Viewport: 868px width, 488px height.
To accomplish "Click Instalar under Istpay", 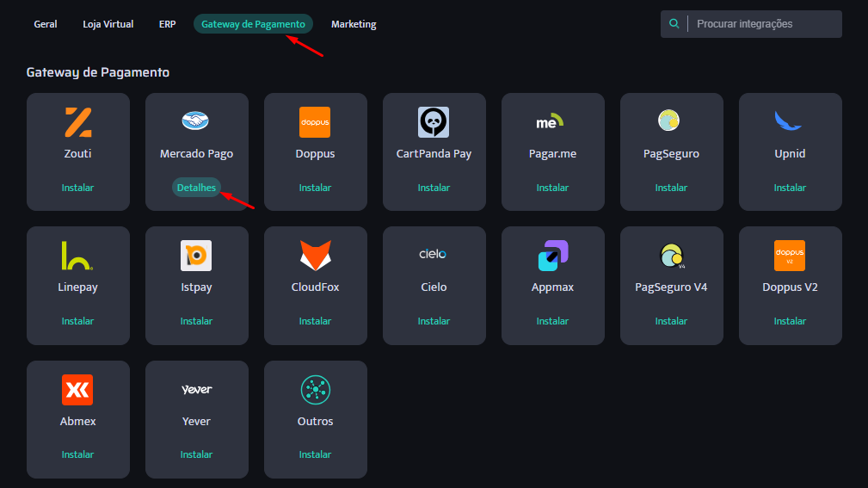I will pos(196,321).
